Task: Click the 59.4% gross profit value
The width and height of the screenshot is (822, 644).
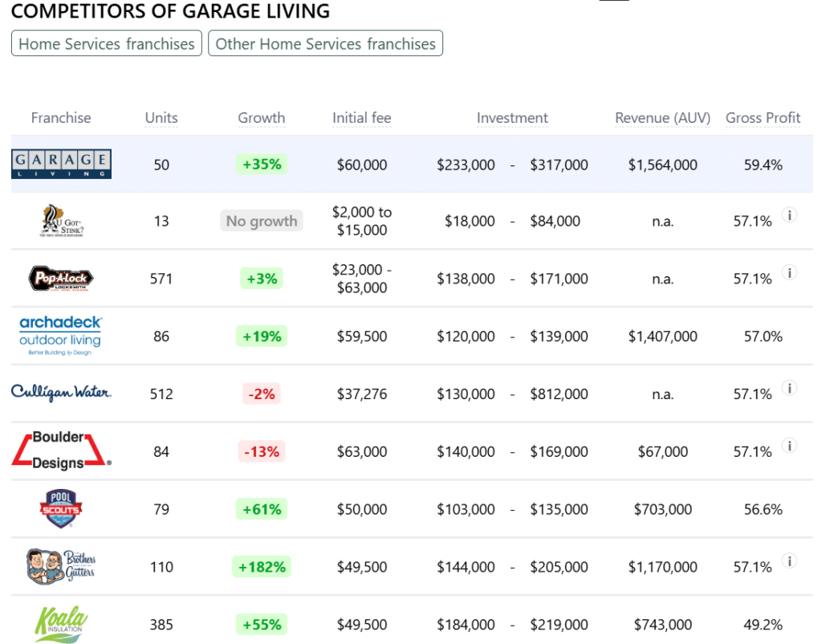Action: click(763, 165)
